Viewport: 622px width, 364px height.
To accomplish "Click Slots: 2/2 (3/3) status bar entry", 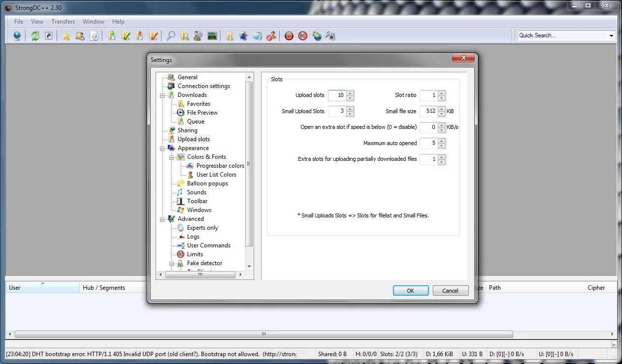I will pos(399,354).
